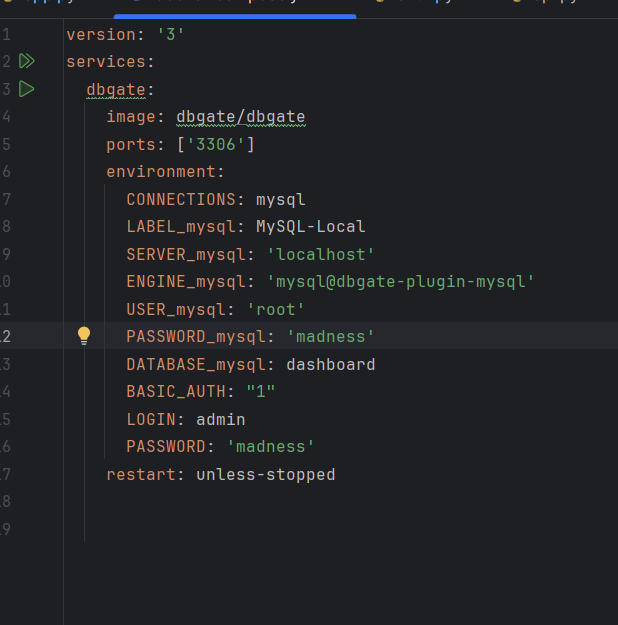Click the 'localhost' server value

click(320, 255)
